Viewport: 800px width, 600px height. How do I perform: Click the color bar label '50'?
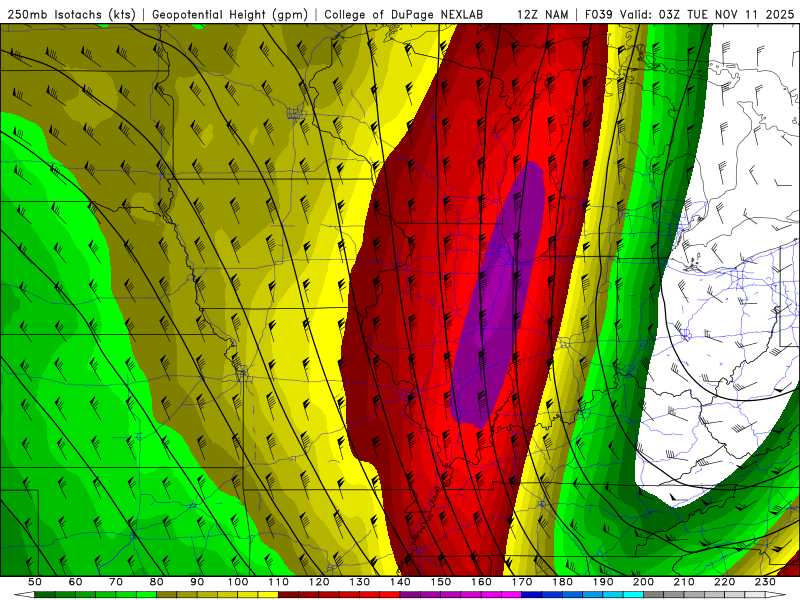click(35, 582)
